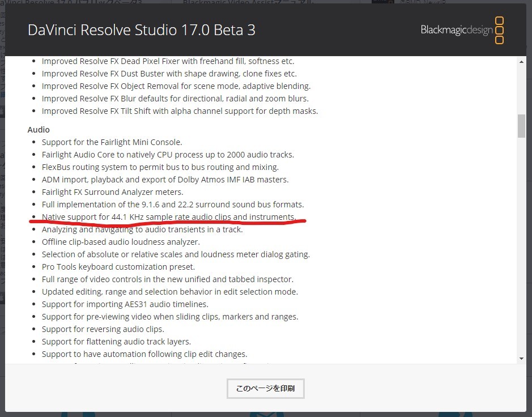Screen dimensions: 532x417
Task: Click the vertical scrollbar thumb
Action: [521, 126]
